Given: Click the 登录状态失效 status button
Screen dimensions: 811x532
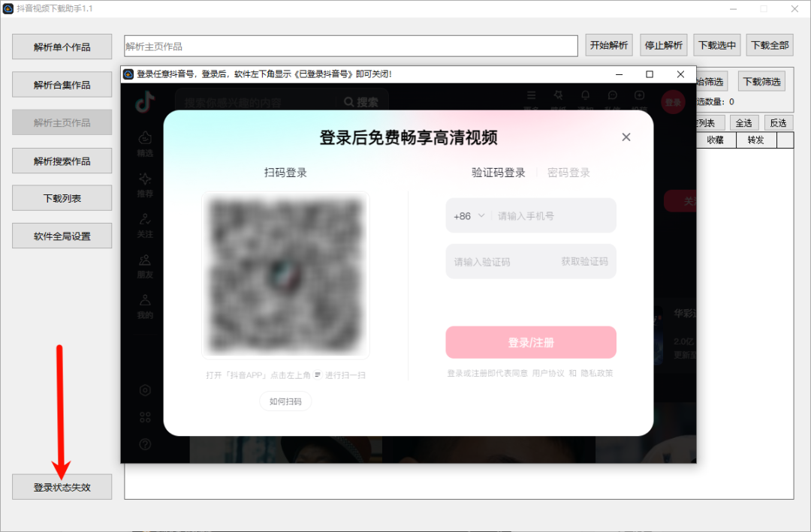Looking at the screenshot, I should pyautogui.click(x=62, y=487).
